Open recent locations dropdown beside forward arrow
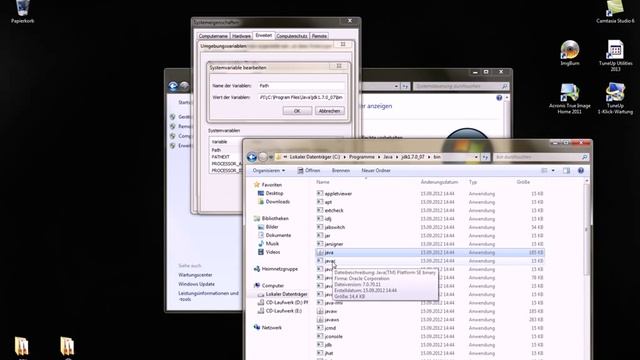Image resolution: width=640 pixels, height=360 pixels. [x=271, y=157]
